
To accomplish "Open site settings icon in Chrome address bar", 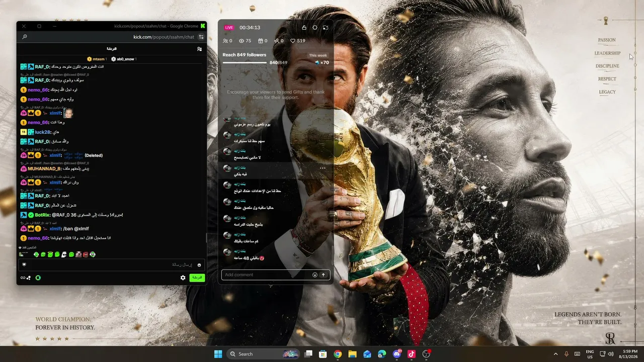I will pos(201,37).
